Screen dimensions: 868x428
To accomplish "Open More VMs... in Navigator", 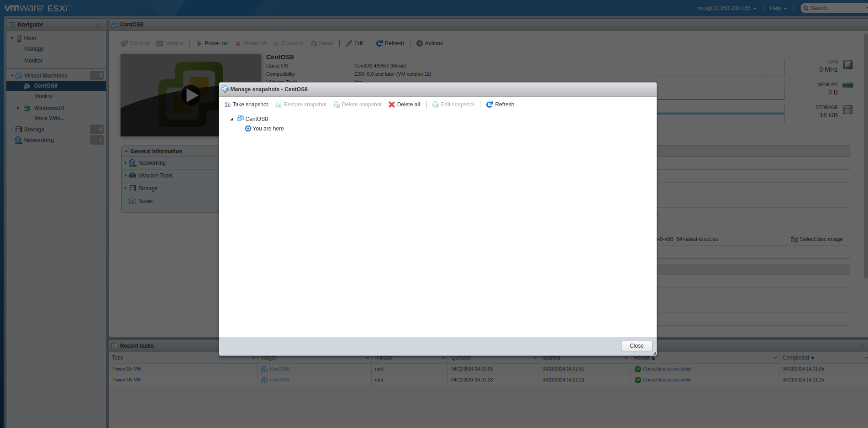I will pos(49,118).
